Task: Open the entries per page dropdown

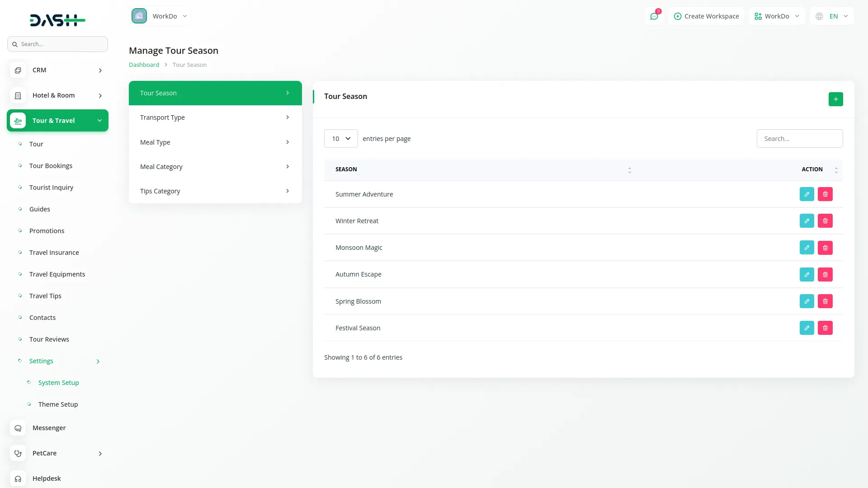Action: (341, 139)
